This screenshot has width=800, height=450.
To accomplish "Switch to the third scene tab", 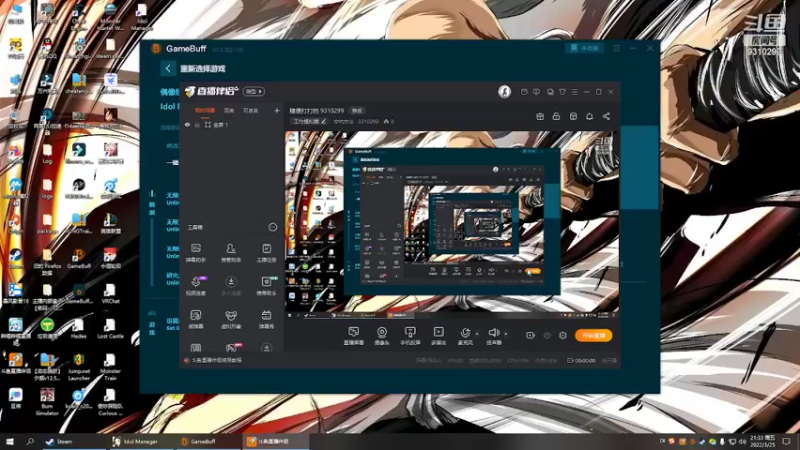I will pos(251,110).
